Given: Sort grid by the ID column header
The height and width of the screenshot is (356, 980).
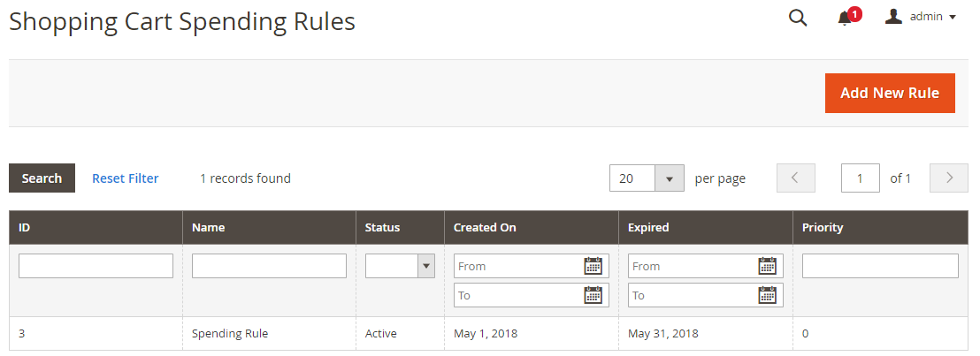Looking at the screenshot, I should click(25, 227).
